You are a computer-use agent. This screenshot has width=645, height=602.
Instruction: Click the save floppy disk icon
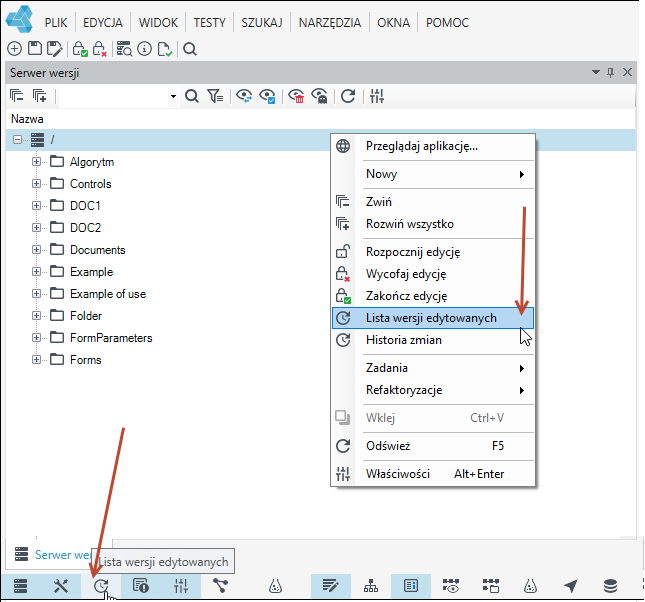click(35, 49)
